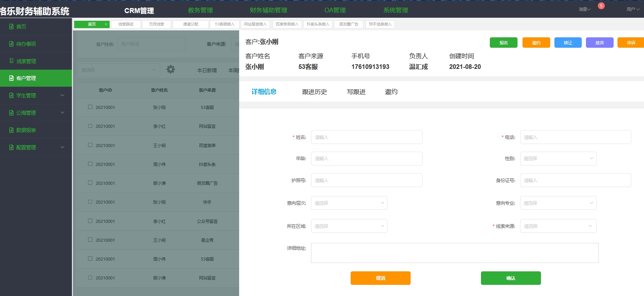
Task: Click the orange 邀约 button at the top
Action: click(536, 43)
